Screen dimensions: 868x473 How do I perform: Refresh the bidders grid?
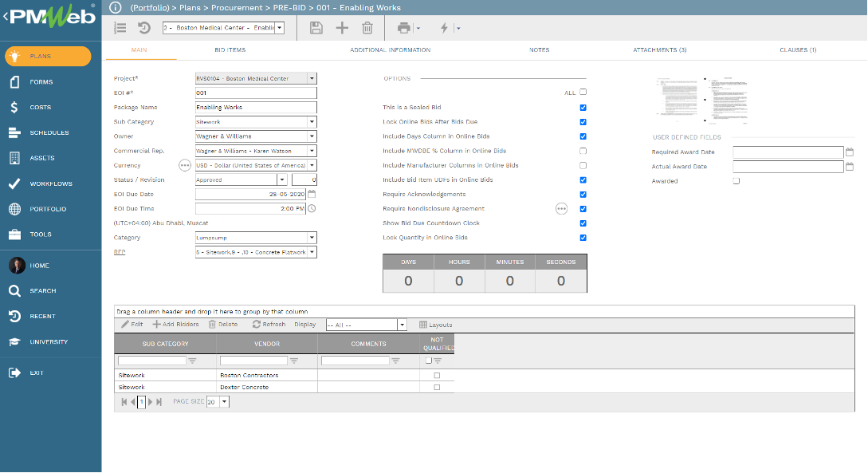[269, 325]
